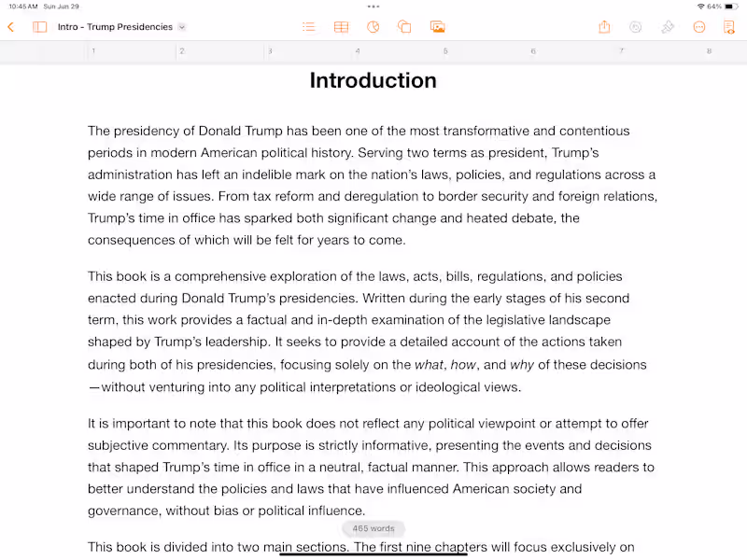Tap the 'Sun Jun 29' date in status bar
747x560 pixels.
pos(61,7)
